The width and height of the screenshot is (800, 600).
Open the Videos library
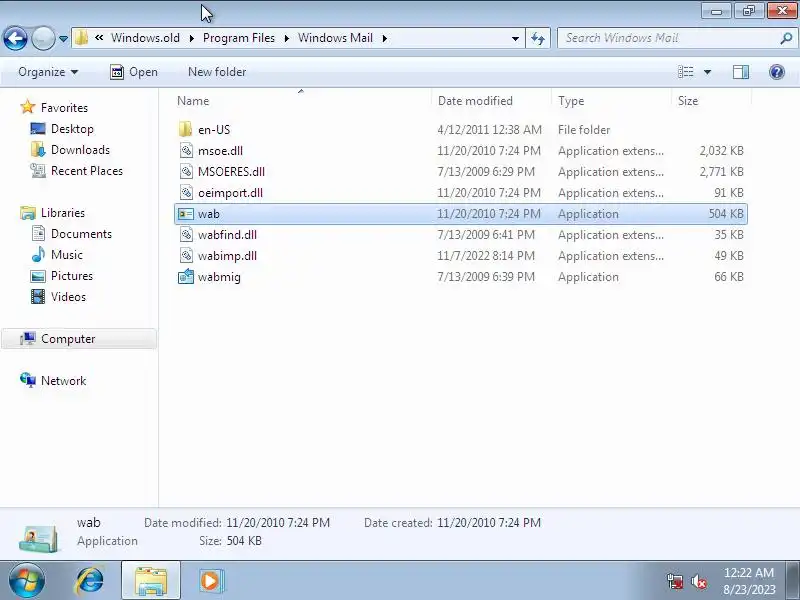[x=68, y=296]
